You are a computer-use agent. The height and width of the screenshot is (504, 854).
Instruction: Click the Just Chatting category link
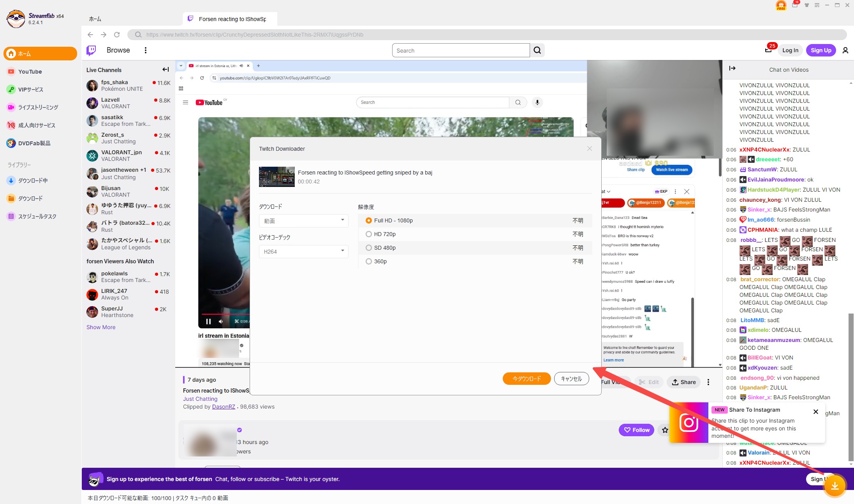[200, 399]
